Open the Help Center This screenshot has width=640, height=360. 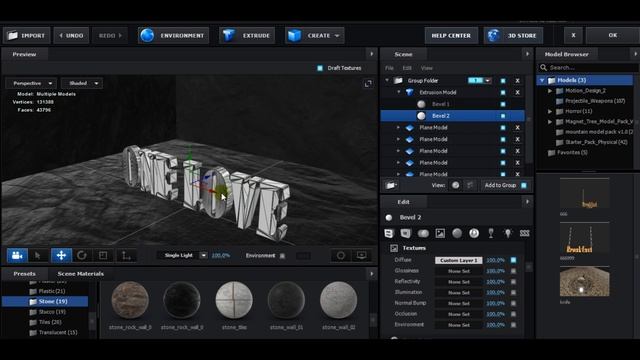(x=451, y=36)
